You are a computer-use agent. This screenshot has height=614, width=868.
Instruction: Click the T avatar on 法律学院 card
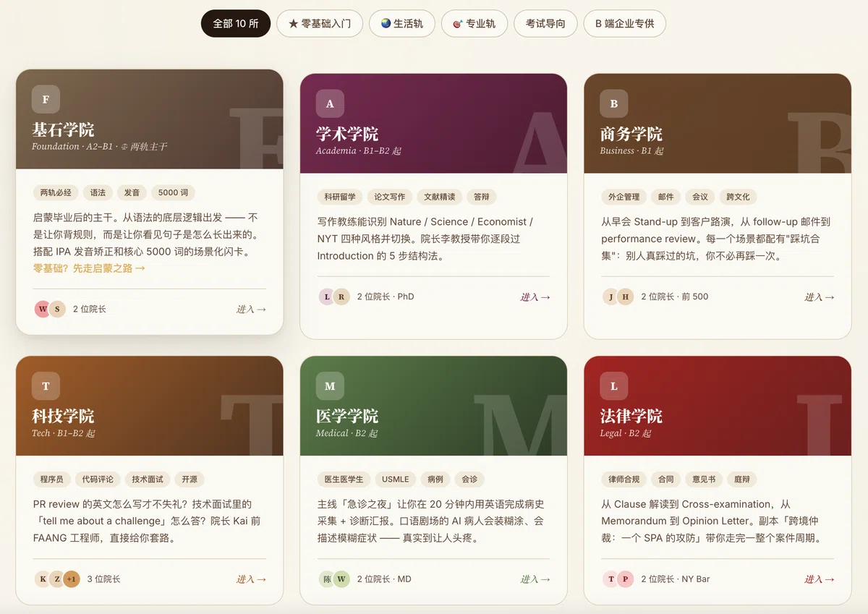coord(611,579)
